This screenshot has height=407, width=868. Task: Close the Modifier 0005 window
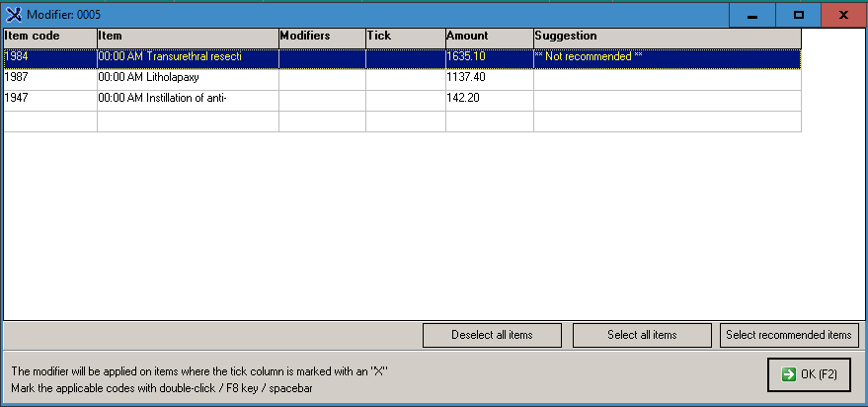(x=843, y=15)
